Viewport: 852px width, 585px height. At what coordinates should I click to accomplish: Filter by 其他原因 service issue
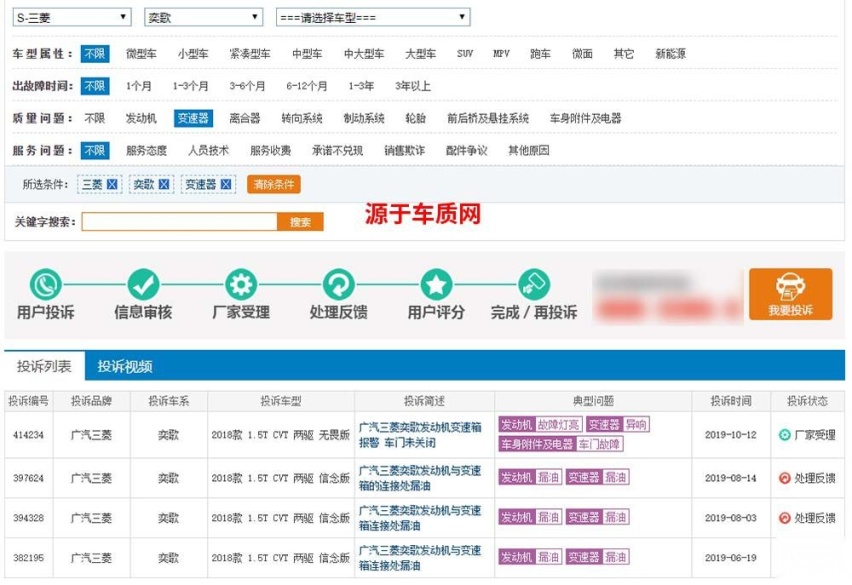coord(528,150)
